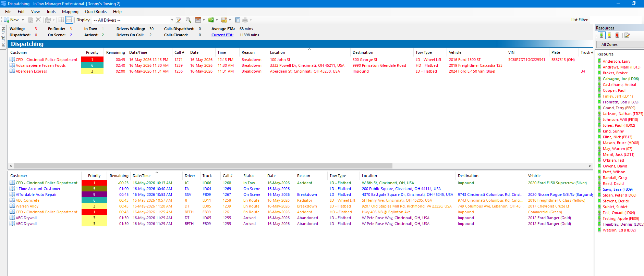Select Affordable Auto Repair dispatched row
Screen dimensions: 644x276
(301, 195)
